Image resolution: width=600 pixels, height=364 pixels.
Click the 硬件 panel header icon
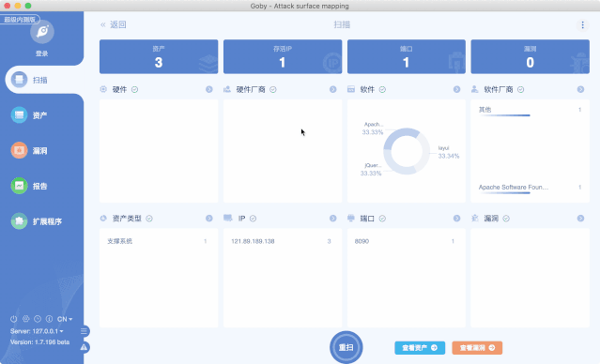pyautogui.click(x=103, y=89)
